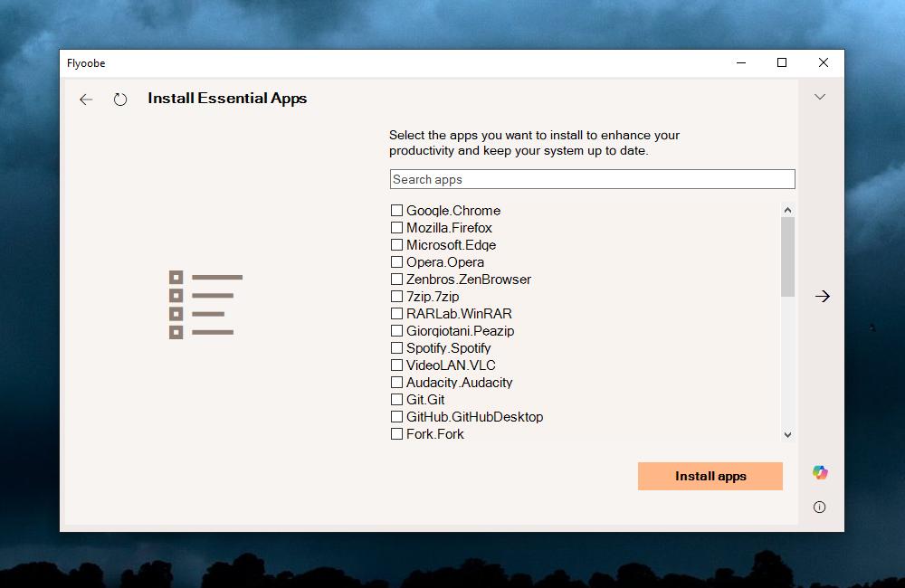Viewport: 905px width, 588px height.
Task: Check the Mozilla.Firefox checkbox
Action: [x=396, y=227]
